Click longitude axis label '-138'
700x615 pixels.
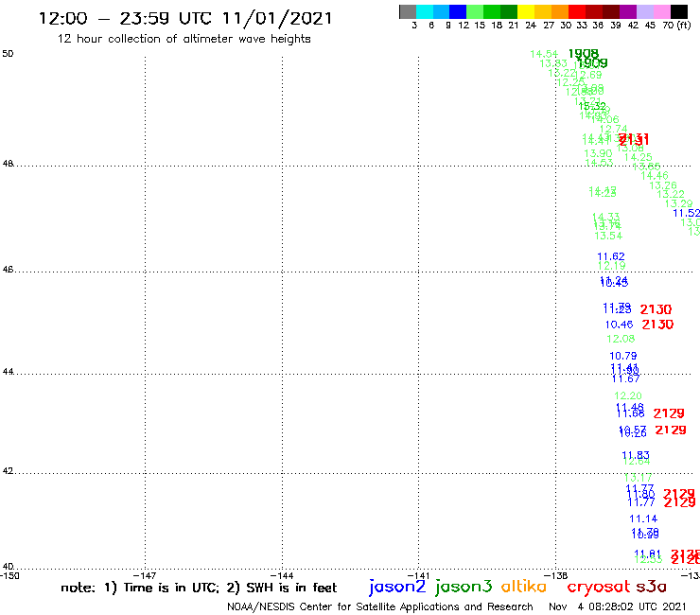pos(556,575)
